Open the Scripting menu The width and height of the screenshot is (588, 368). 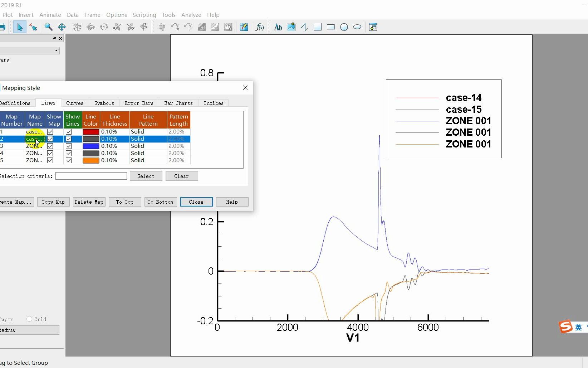point(144,15)
